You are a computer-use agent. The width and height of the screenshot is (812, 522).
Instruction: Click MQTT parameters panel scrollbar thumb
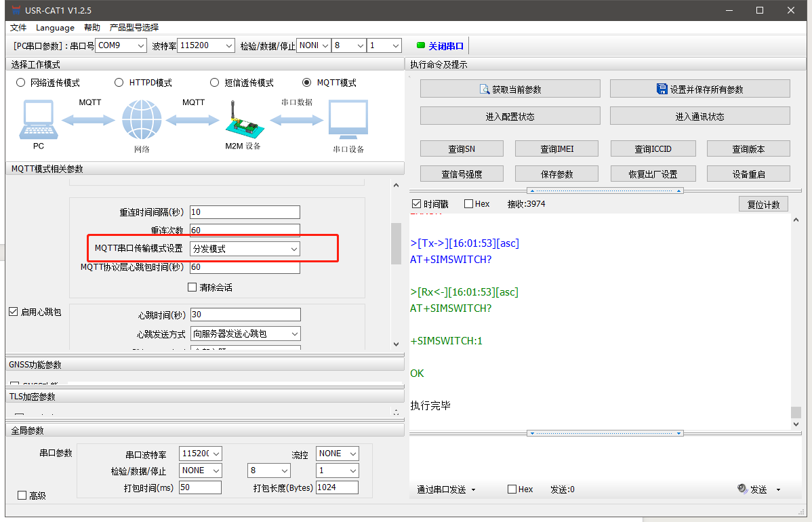[x=396, y=243]
